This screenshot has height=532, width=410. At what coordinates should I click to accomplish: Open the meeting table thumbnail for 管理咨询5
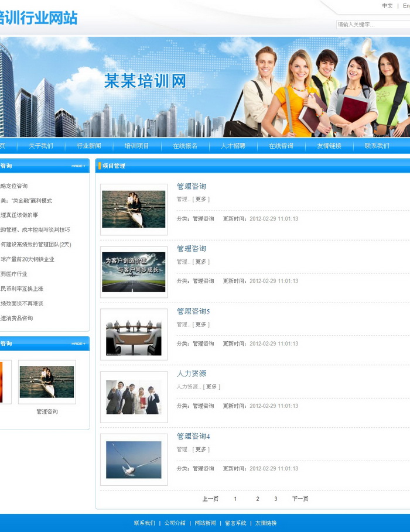(134, 335)
